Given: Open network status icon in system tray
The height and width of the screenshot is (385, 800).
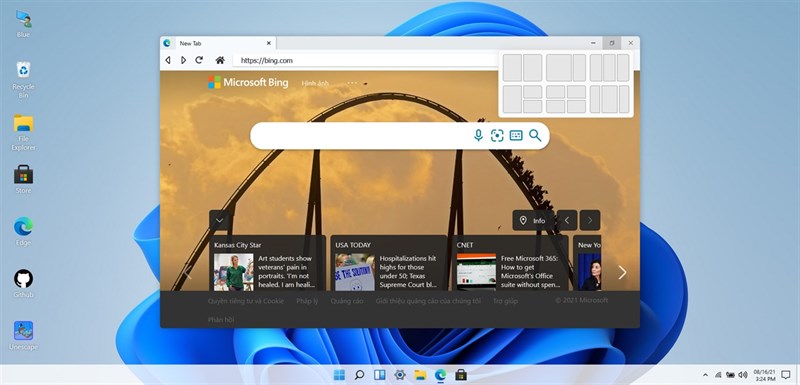Looking at the screenshot, I should coord(718,375).
